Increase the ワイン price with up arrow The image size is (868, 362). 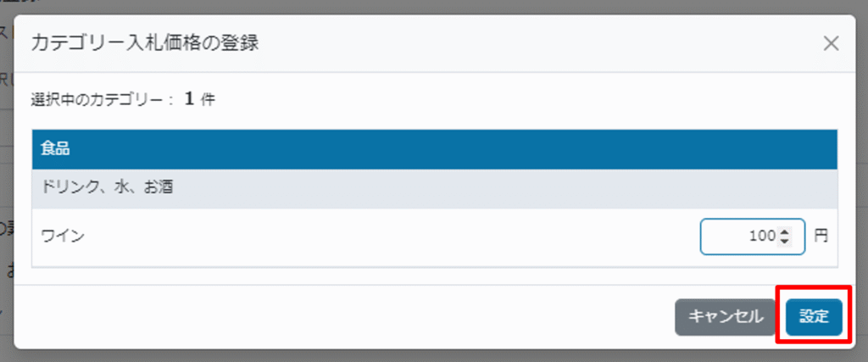point(784,232)
